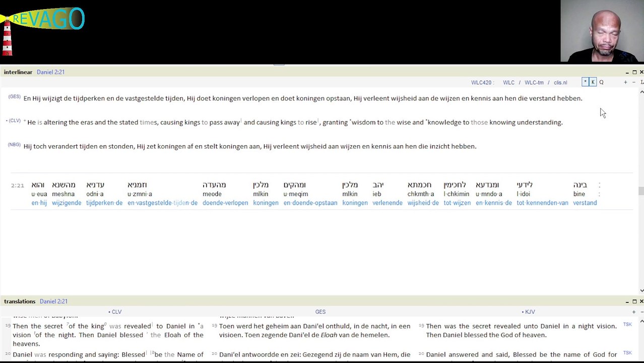
Task: Select the CLV column header in translations
Action: pyautogui.click(x=116, y=312)
